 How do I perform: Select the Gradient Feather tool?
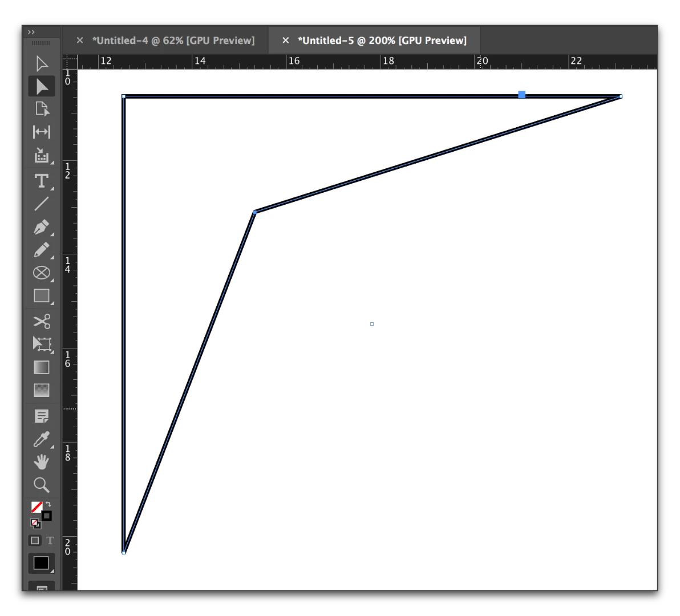[42, 390]
